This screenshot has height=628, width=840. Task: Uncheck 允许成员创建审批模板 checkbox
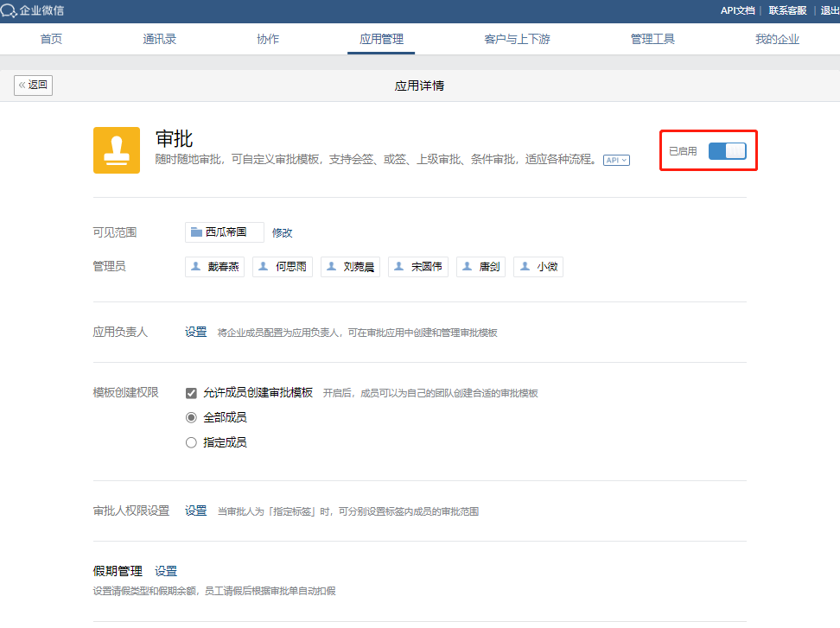click(191, 394)
